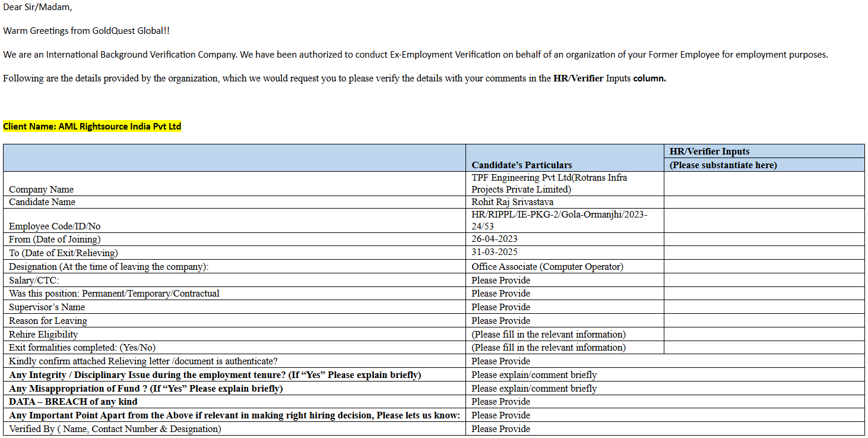Click the "DATA – BREACH of any kind" label

[74, 402]
